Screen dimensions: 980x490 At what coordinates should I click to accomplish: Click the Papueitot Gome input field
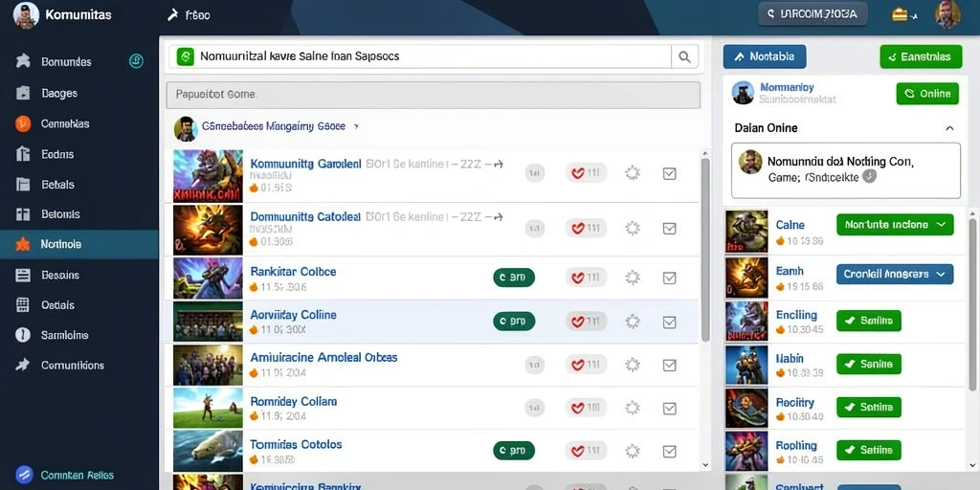[x=434, y=95]
